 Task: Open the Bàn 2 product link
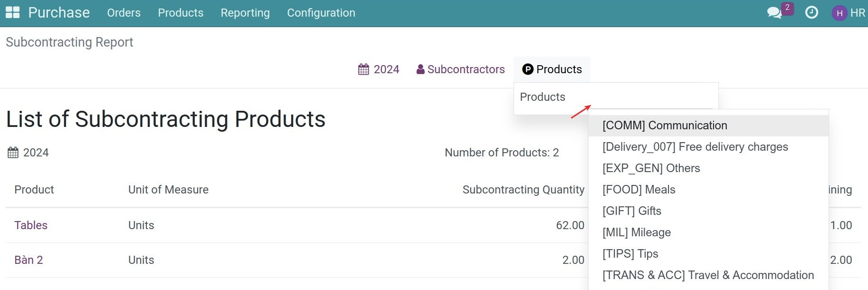pos(29,260)
